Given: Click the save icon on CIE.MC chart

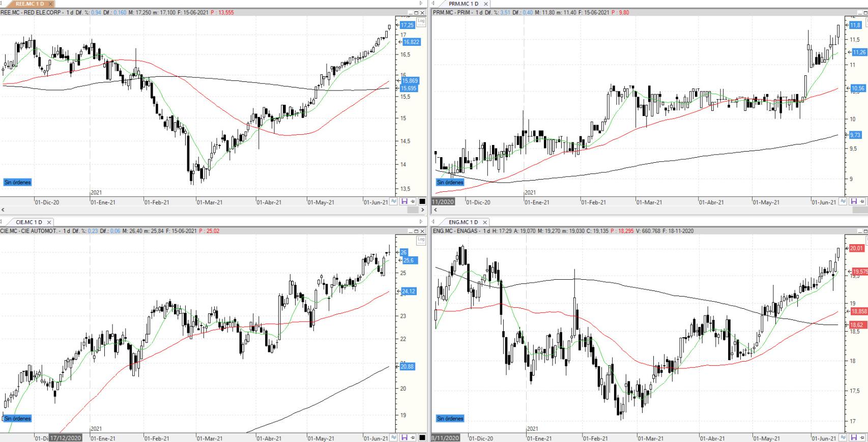Looking at the screenshot, I should 404,438.
